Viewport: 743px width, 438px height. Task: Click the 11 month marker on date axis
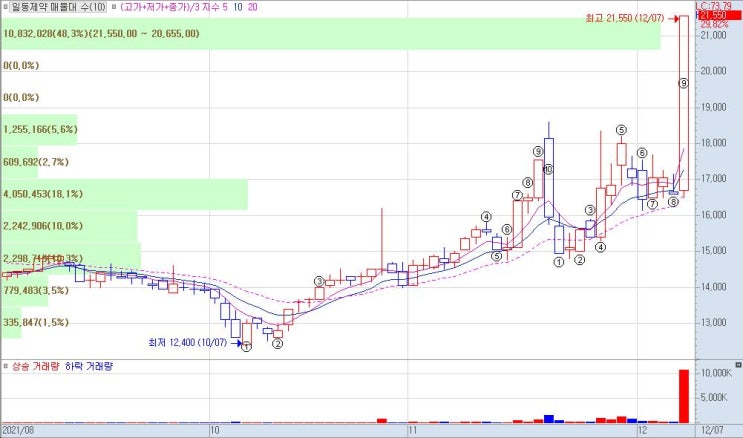(413, 430)
